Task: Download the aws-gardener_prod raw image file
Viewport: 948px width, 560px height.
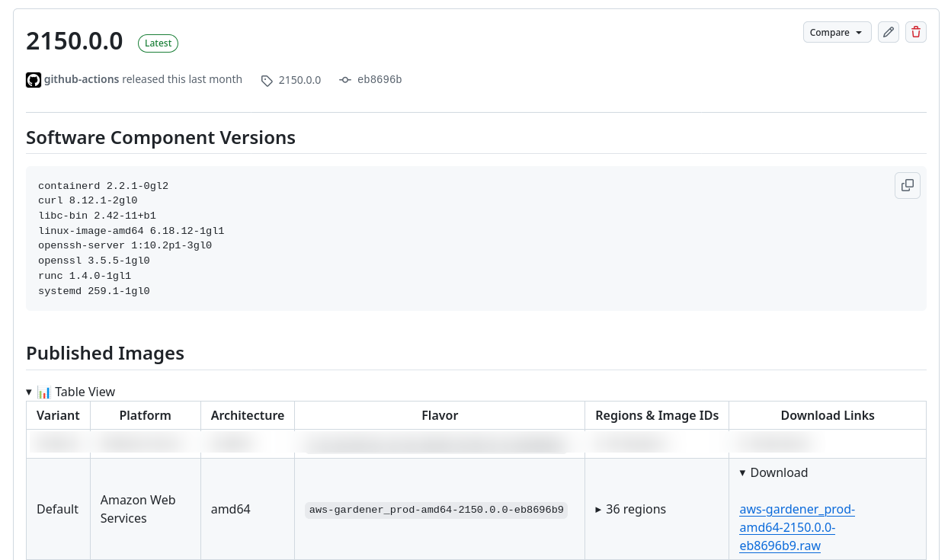Action: (797, 527)
